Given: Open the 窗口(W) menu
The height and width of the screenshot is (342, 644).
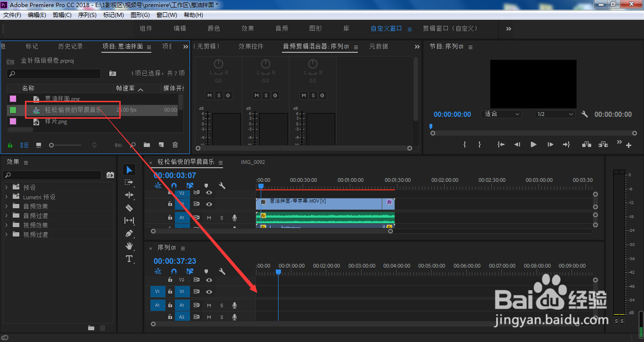Looking at the screenshot, I should click(166, 15).
